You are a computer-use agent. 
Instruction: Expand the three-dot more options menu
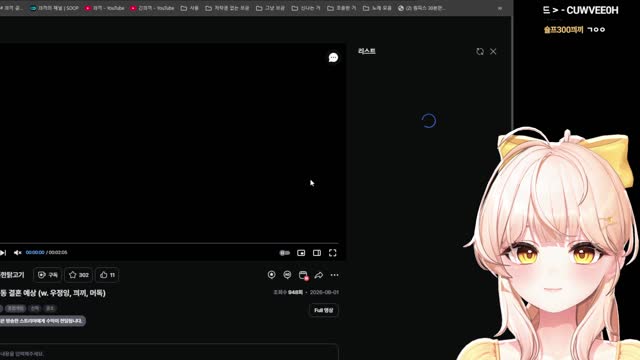(x=335, y=275)
